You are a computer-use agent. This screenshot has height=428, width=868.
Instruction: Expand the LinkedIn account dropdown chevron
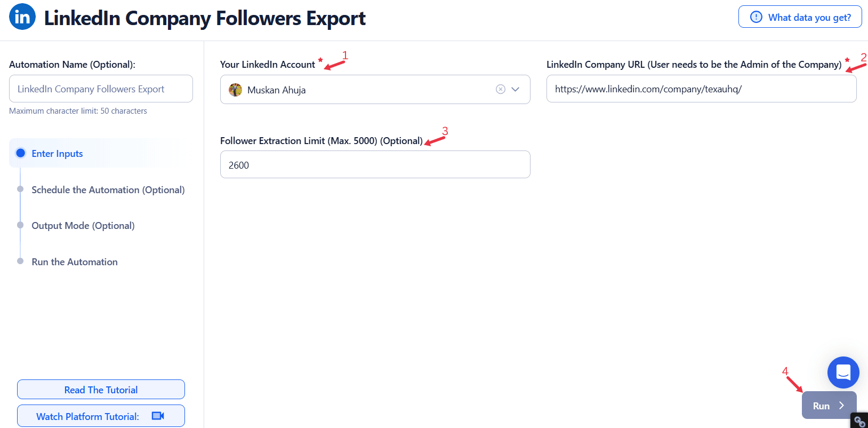516,90
